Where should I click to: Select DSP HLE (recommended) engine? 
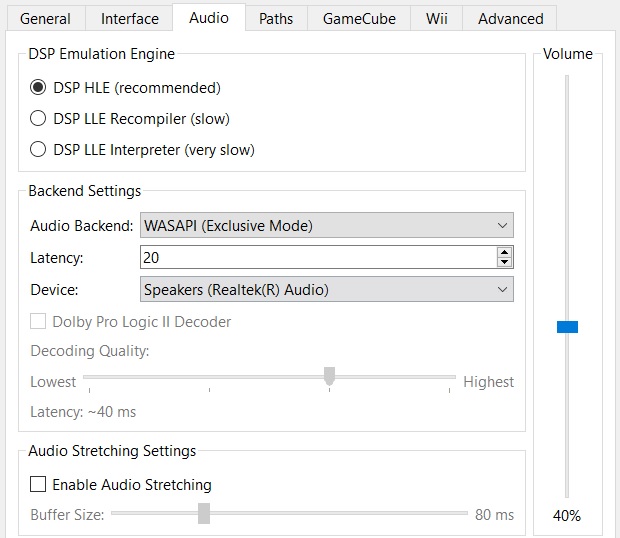38,88
